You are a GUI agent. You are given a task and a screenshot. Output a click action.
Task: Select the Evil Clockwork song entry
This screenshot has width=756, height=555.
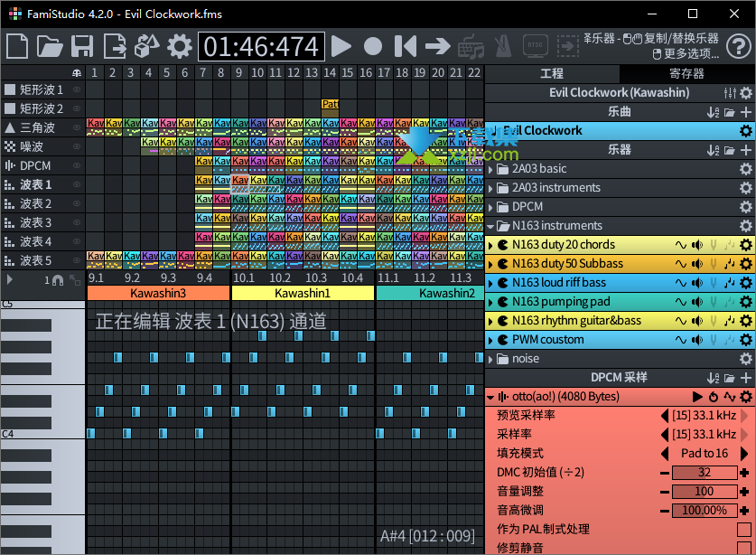pyautogui.click(x=619, y=131)
